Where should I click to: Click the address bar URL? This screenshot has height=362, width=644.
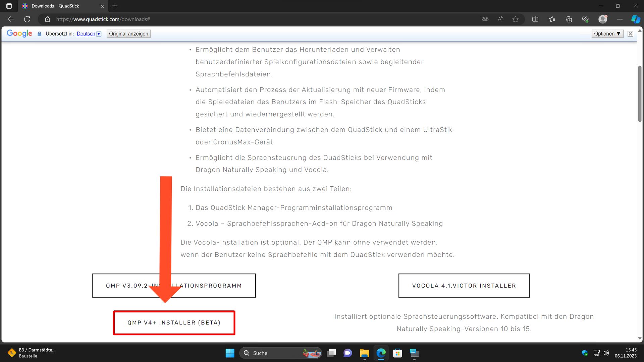(103, 19)
